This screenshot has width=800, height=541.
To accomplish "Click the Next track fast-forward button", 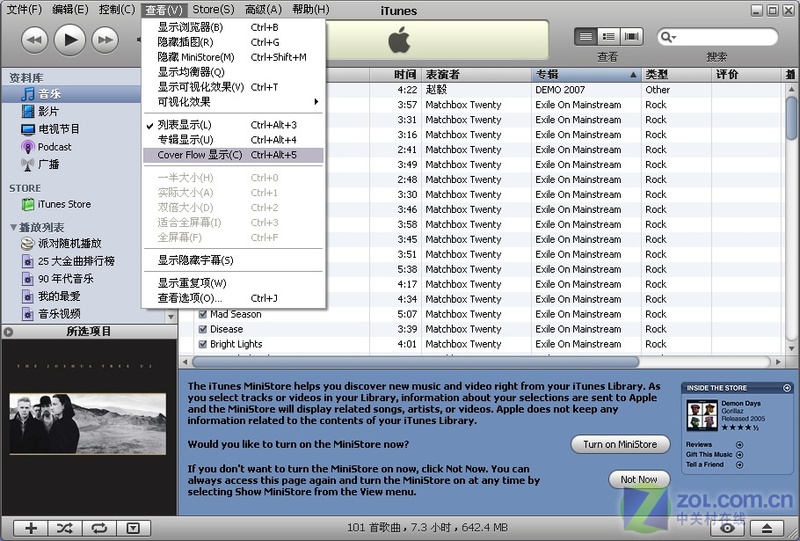I will 105,39.
